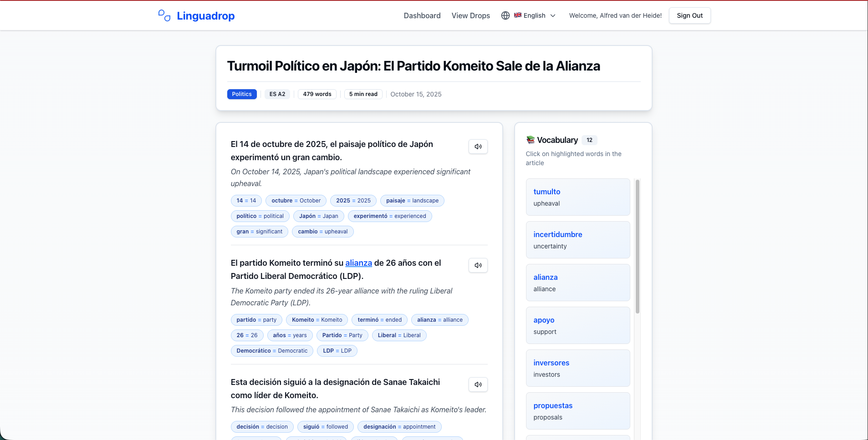The height and width of the screenshot is (440, 868).
Task: Click the 5 min read badge
Action: coord(363,94)
